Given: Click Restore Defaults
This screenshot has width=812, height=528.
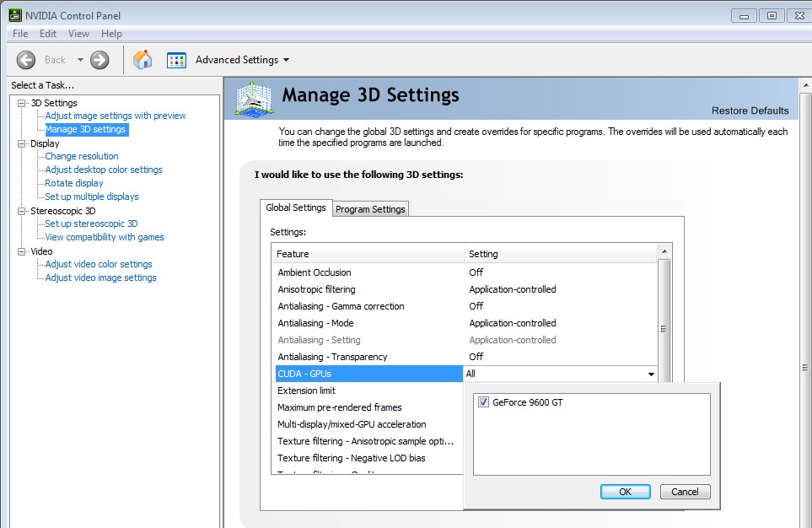Looking at the screenshot, I should pyautogui.click(x=750, y=110).
